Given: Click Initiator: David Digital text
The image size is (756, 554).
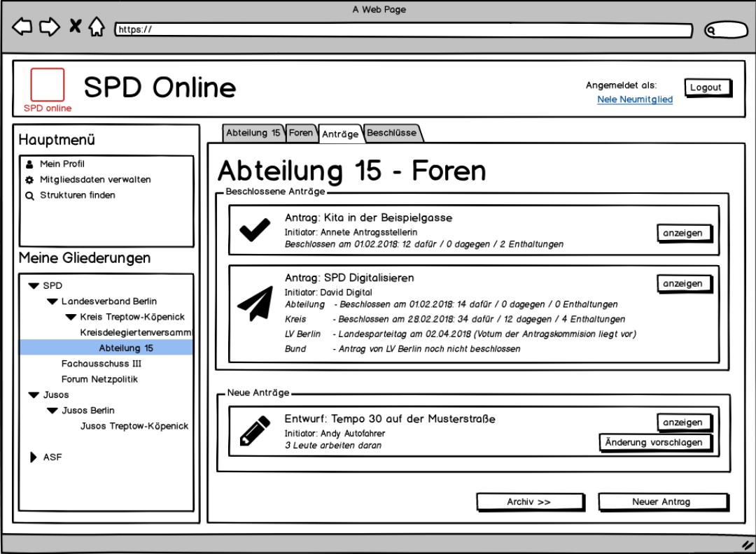Looking at the screenshot, I should point(328,292).
